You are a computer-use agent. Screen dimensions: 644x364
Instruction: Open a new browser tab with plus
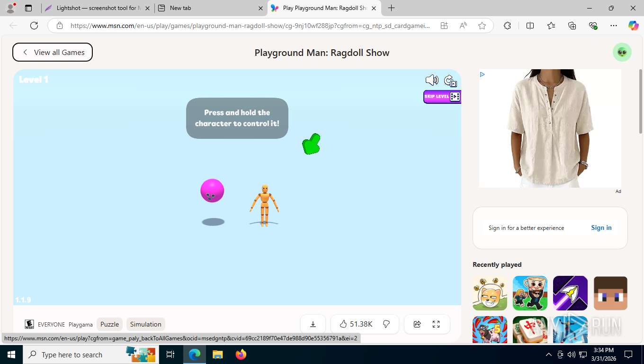(x=391, y=8)
